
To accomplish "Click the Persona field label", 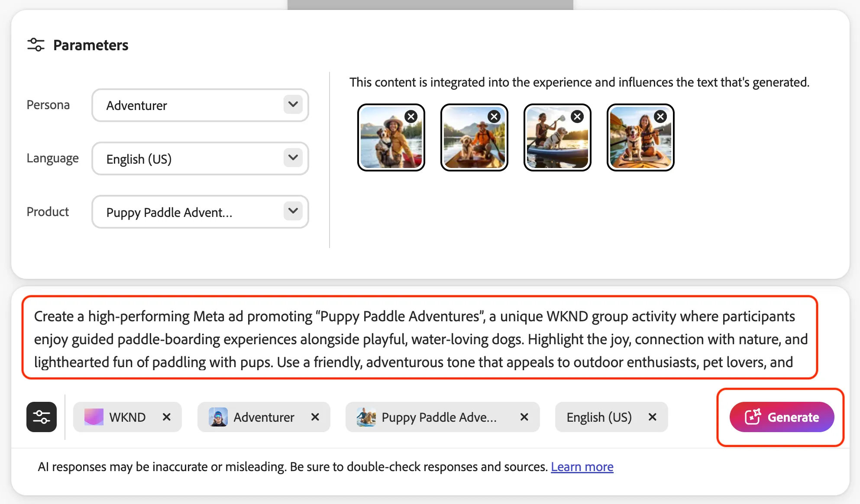I will (48, 105).
